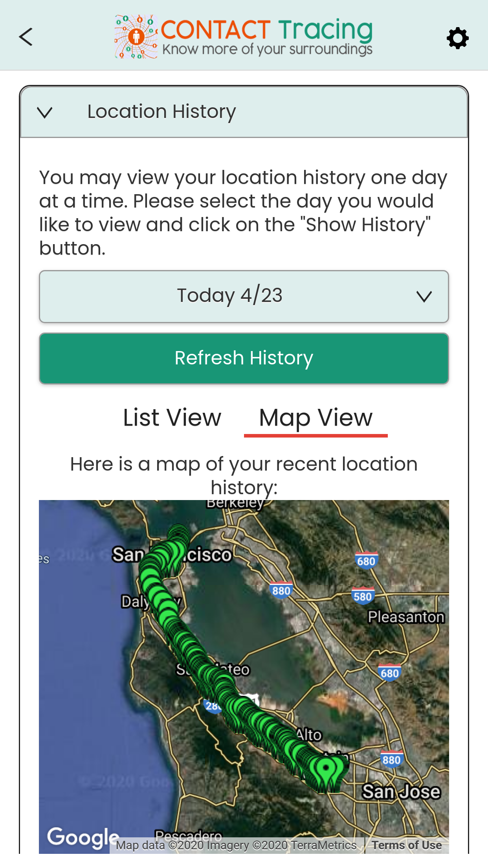Tap the Interstate 880 shield near San Jose
Viewport: 488px width, 868px height.
(391, 759)
